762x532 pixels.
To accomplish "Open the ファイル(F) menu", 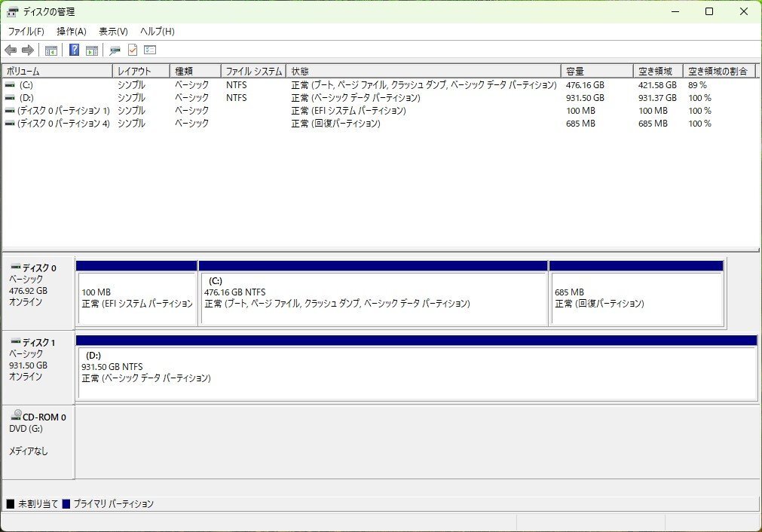I will (x=26, y=32).
